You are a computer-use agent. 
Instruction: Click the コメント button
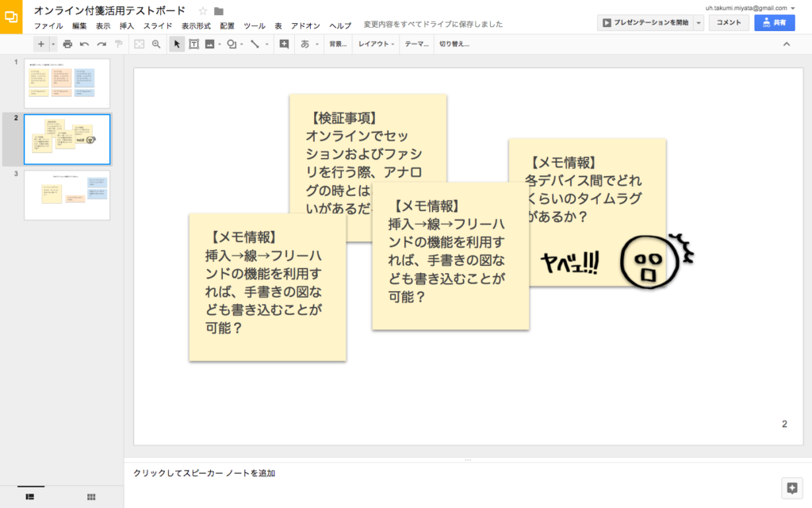point(728,23)
